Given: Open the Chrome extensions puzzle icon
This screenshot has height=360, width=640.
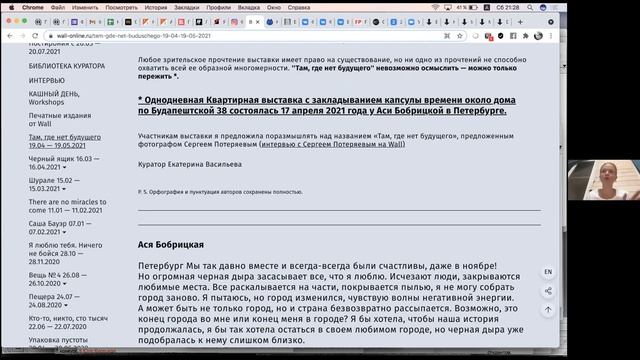Looking at the screenshot, I should click(526, 36).
